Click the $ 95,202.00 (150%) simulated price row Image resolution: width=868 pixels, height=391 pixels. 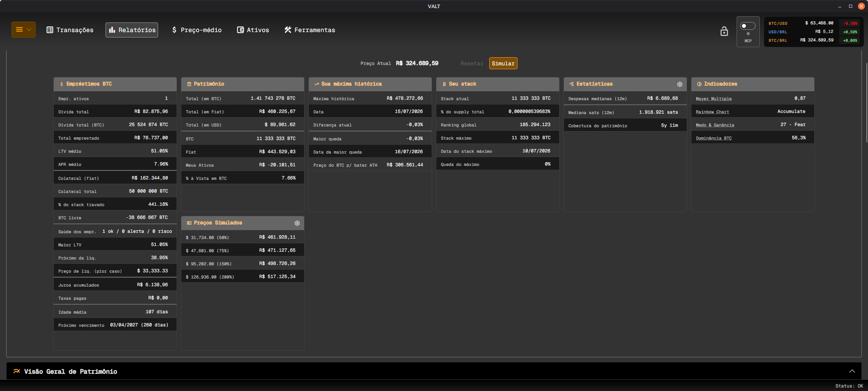coord(243,263)
